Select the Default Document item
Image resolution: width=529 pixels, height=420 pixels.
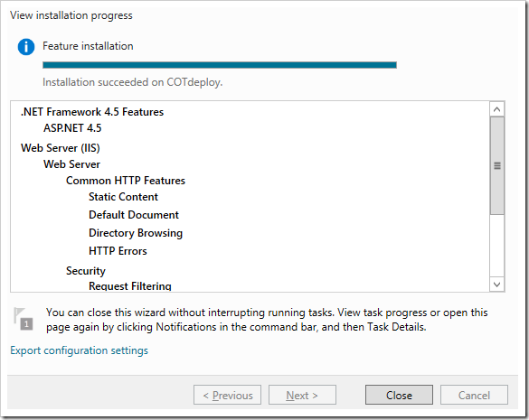pos(134,215)
